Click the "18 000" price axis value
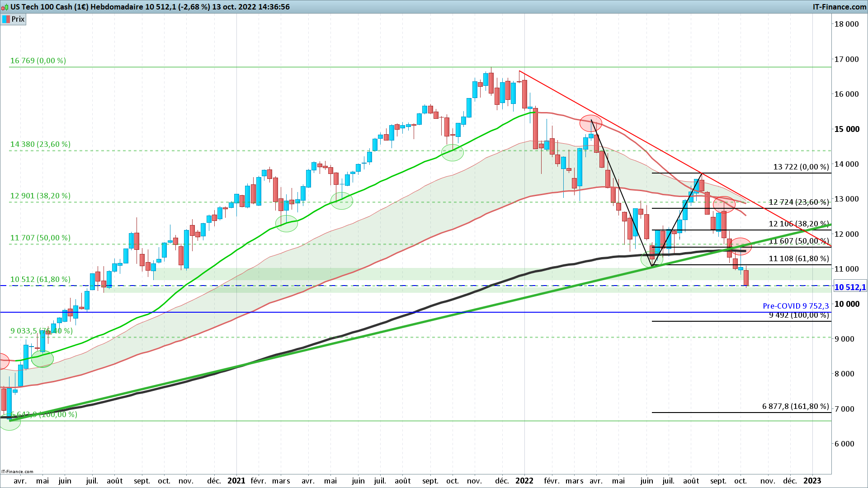This screenshot has width=868, height=488. point(847,24)
